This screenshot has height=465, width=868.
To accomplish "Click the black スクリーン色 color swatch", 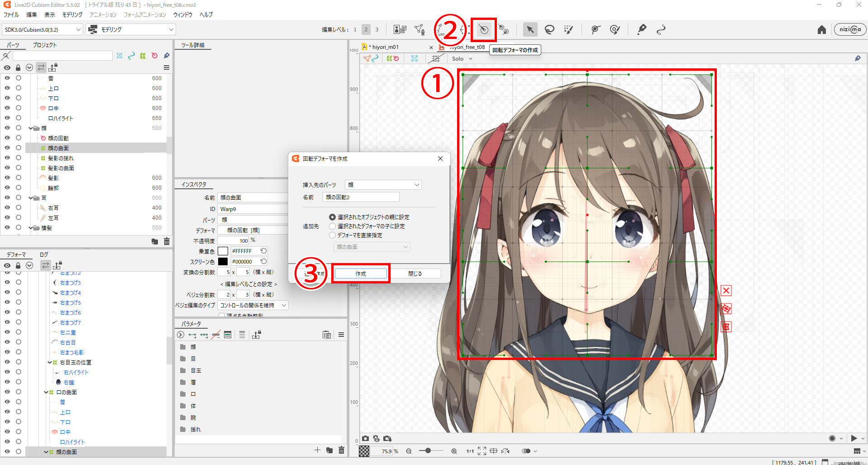I will point(223,262).
